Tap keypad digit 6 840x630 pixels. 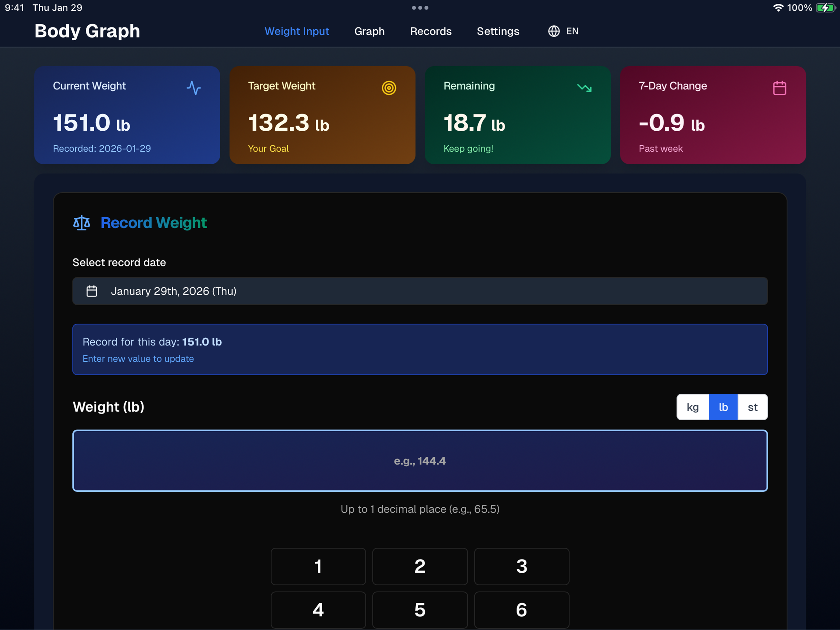tap(522, 610)
